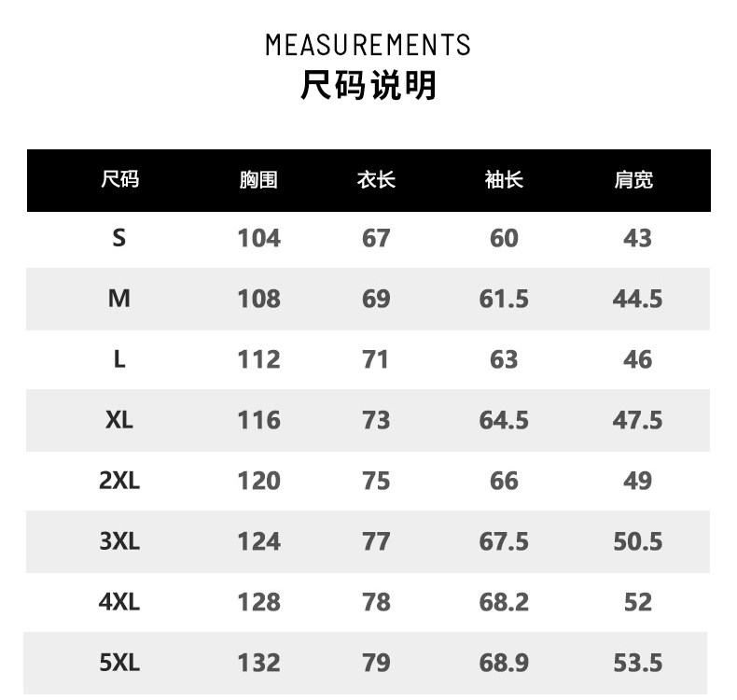Viewport: 737px width, 700px height.
Task: Click chest value 116 in XL row
Action: pyautogui.click(x=258, y=420)
